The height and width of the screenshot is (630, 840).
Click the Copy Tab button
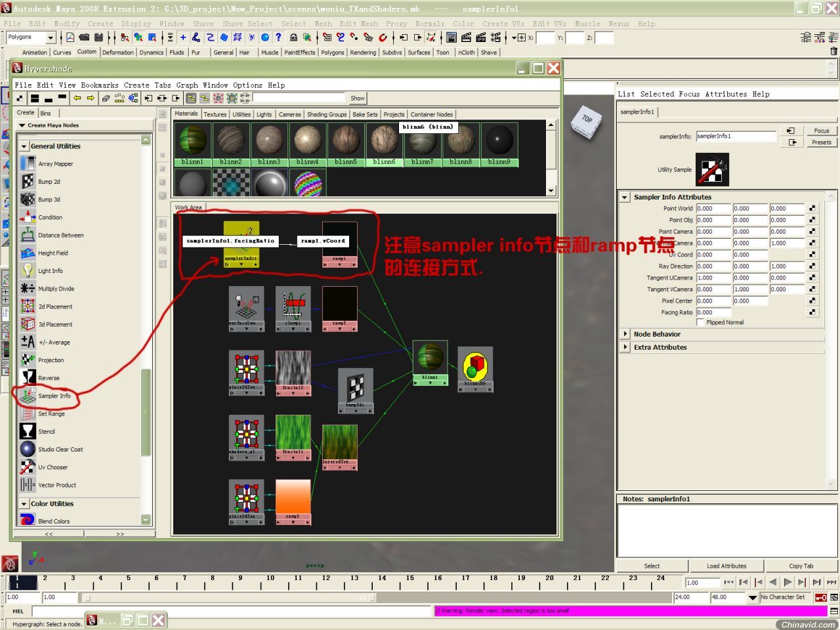801,566
